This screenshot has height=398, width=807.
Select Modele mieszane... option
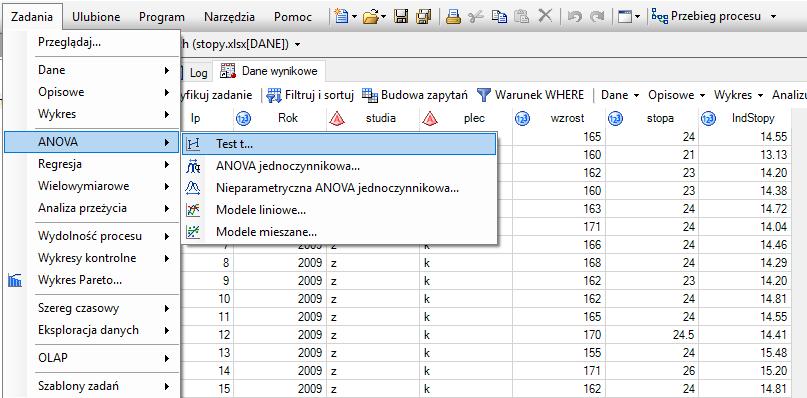tap(339, 232)
